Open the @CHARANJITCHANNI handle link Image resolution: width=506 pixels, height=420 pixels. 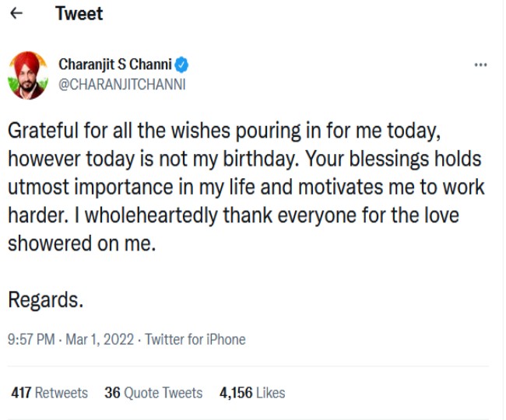tap(122, 84)
